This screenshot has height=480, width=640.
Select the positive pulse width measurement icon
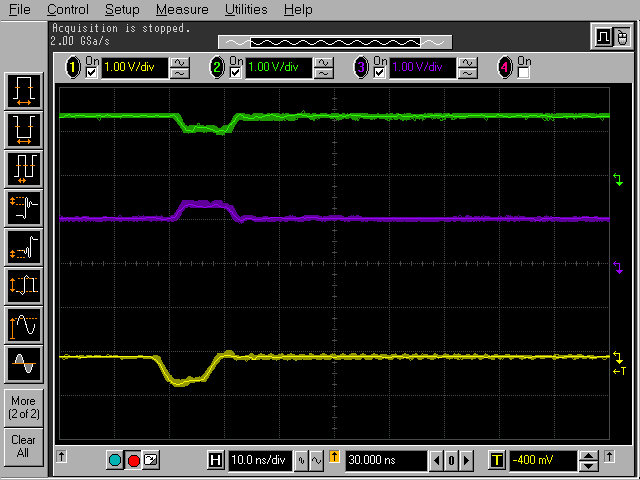click(23, 91)
